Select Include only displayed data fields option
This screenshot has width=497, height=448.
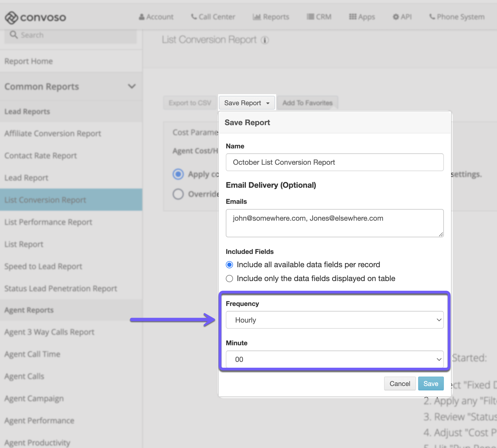click(x=229, y=279)
